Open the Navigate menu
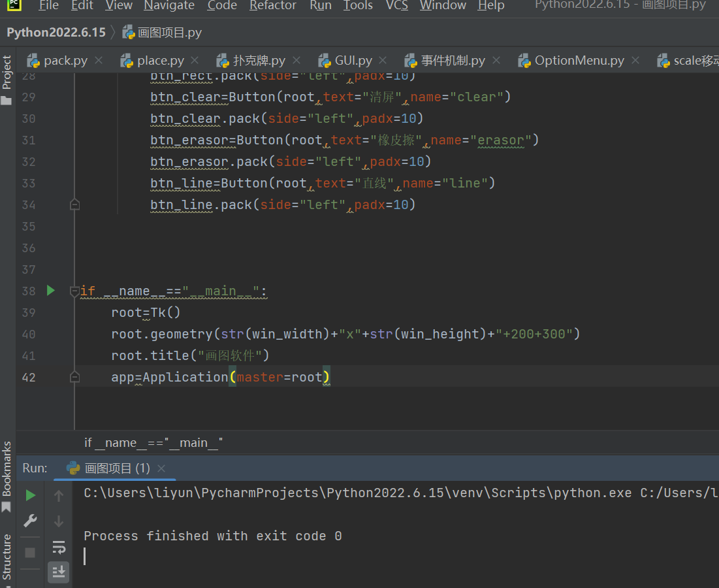 169,5
